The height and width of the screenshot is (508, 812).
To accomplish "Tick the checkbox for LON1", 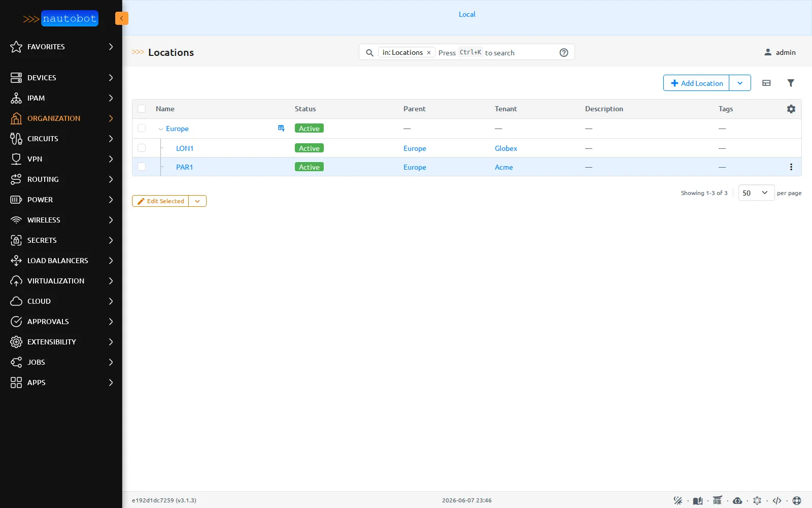I will click(142, 148).
